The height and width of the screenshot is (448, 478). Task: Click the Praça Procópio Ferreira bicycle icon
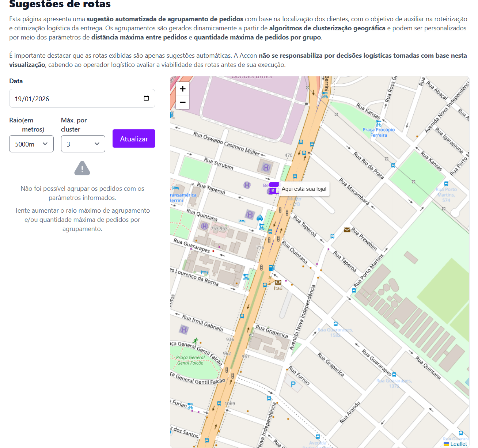379,124
